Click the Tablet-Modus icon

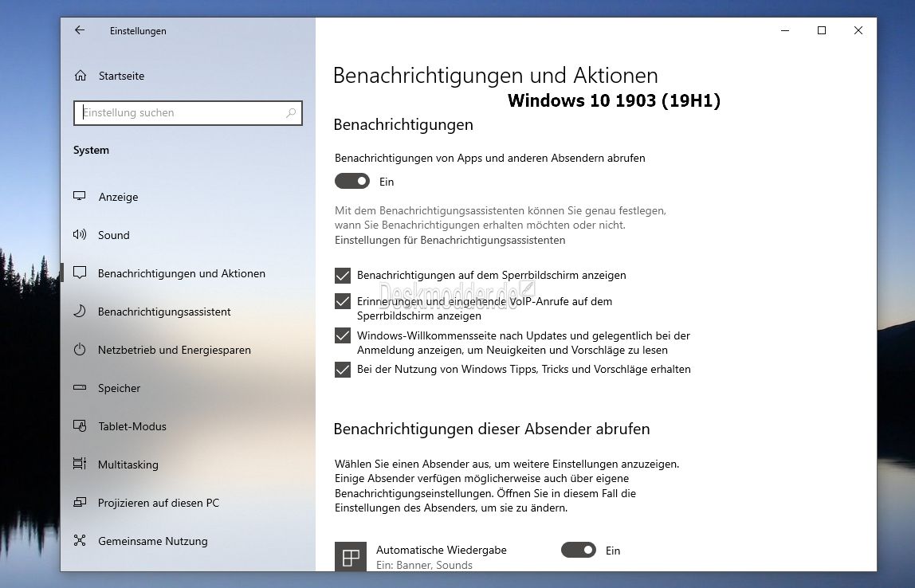tap(80, 425)
